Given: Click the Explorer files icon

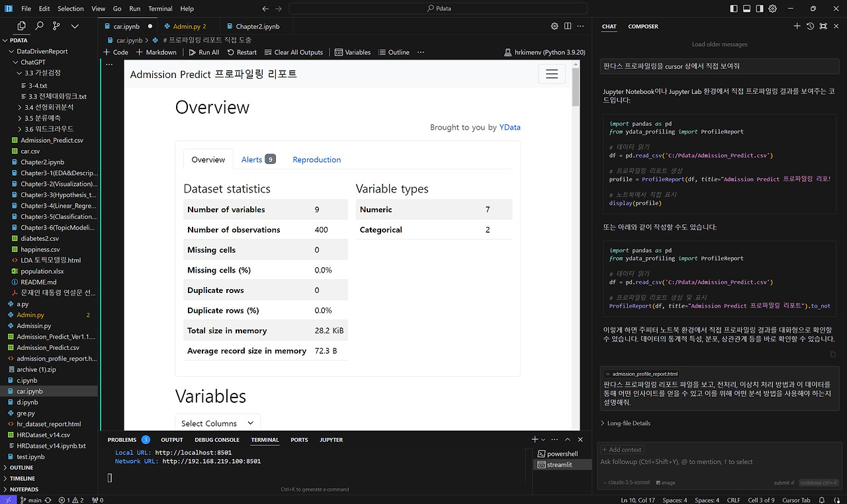Looking at the screenshot, I should pos(22,26).
